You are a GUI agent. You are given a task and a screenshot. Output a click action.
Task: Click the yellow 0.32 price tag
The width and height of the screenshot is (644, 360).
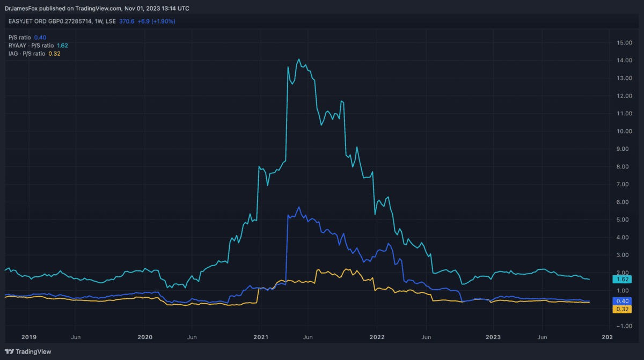pyautogui.click(x=623, y=309)
